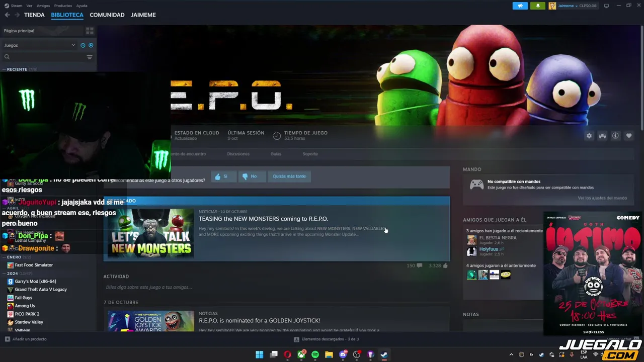Open game settings gear icon
644x362 pixels.
(589, 136)
